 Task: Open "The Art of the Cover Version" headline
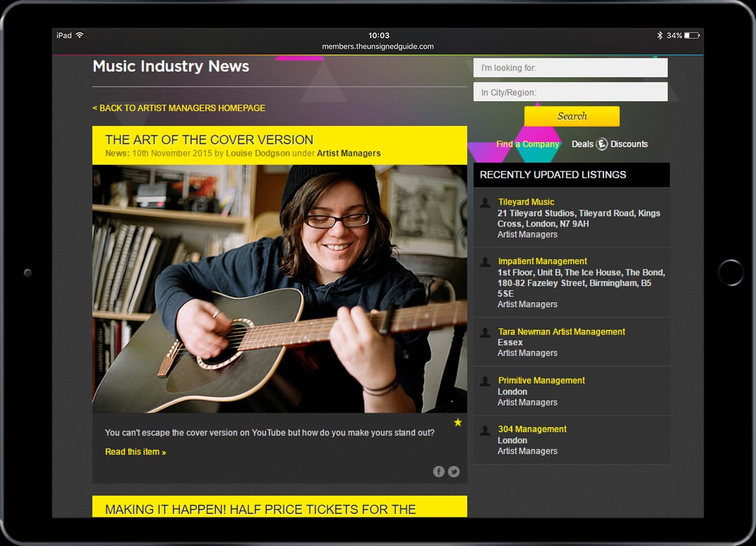tap(209, 140)
